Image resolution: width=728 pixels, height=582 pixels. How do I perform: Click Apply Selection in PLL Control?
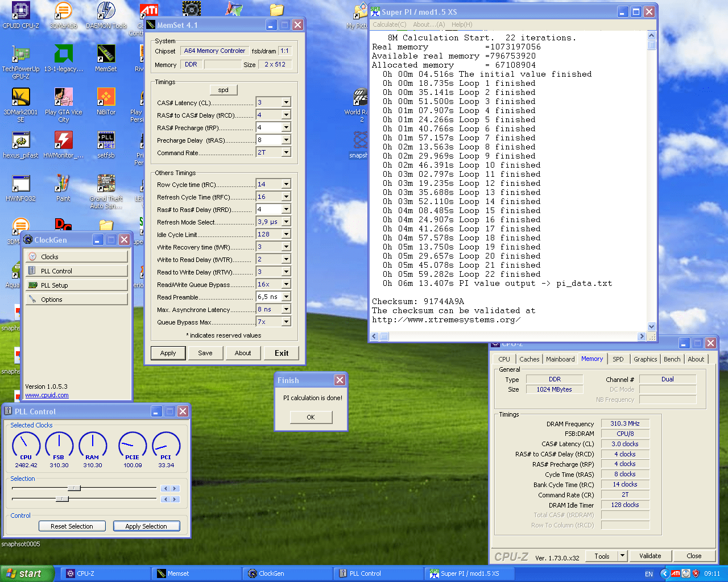click(x=146, y=526)
